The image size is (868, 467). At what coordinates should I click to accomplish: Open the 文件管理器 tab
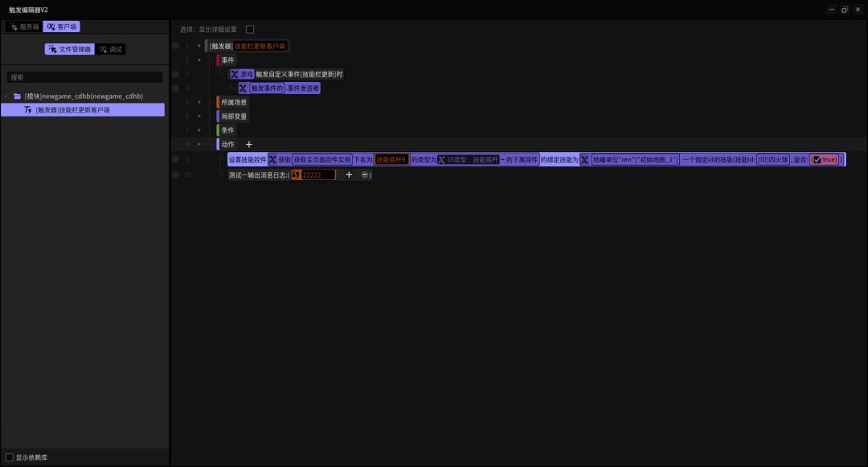(x=69, y=49)
